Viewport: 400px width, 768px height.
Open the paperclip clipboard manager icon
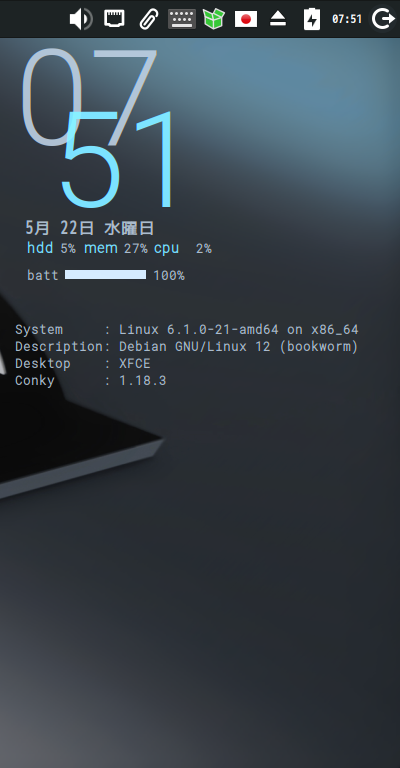(x=148, y=20)
